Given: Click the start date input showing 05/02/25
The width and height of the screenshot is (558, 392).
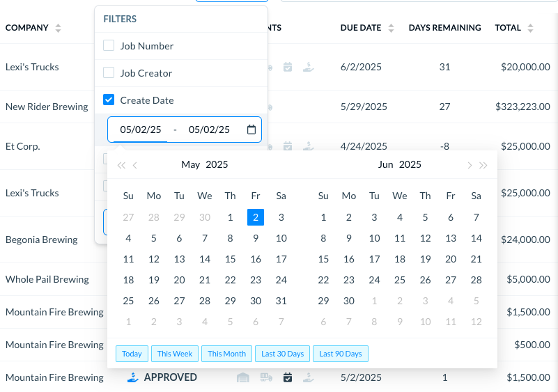Looking at the screenshot, I should [141, 130].
